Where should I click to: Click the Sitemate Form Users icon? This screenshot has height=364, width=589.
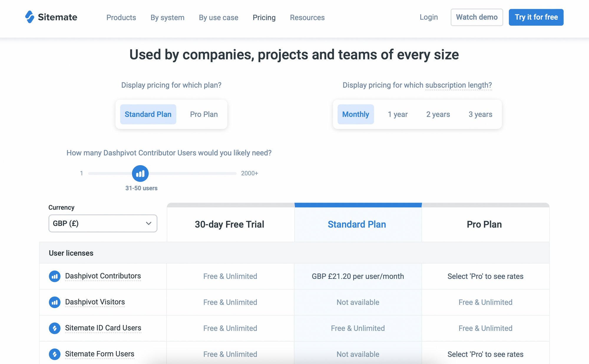tap(54, 354)
